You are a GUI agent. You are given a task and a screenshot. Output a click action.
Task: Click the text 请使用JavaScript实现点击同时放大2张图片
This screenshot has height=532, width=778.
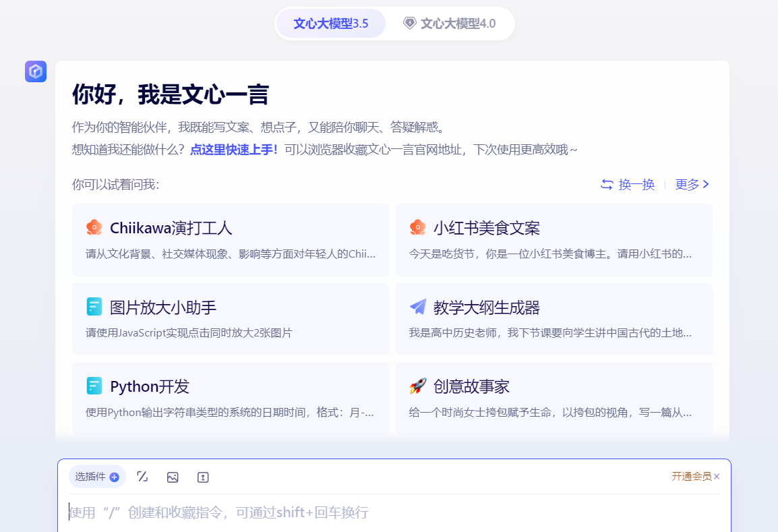[x=189, y=333]
